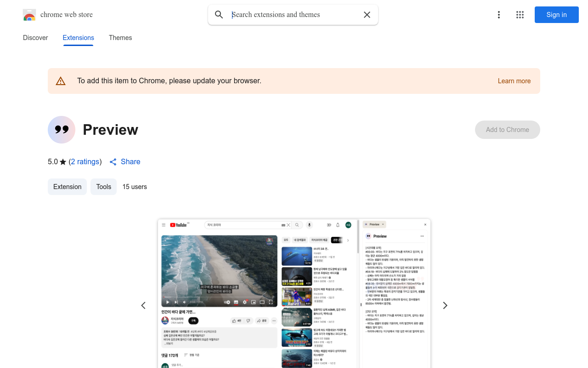This screenshot has width=588, height=368.
Task: Select the Tools category chip
Action: pos(103,187)
